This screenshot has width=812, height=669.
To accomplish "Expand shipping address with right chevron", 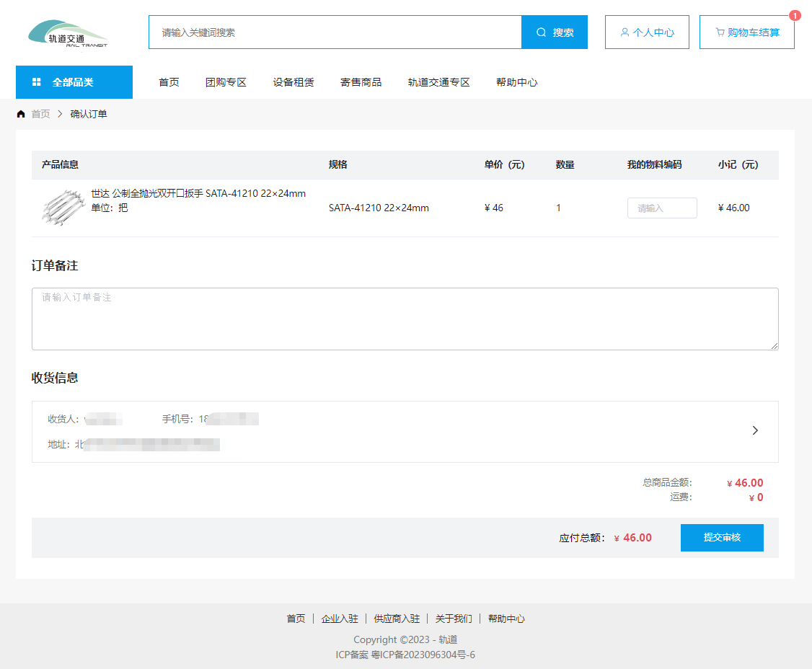I will (755, 430).
